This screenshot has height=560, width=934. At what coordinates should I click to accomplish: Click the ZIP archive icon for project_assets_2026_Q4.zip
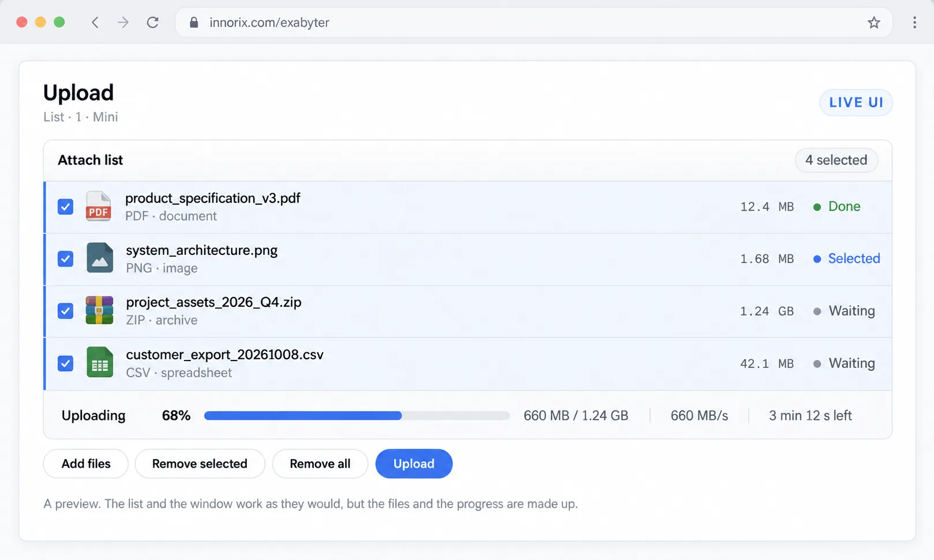pos(99,310)
